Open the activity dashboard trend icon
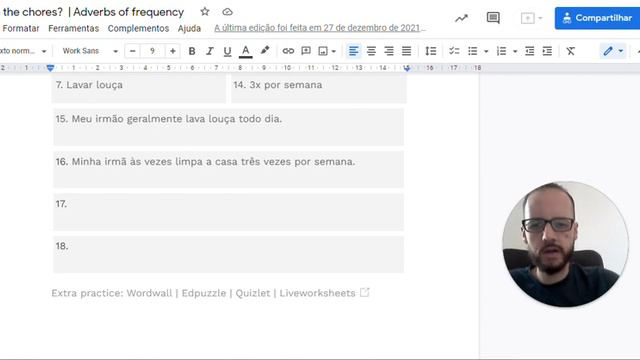640x360 pixels. [461, 18]
